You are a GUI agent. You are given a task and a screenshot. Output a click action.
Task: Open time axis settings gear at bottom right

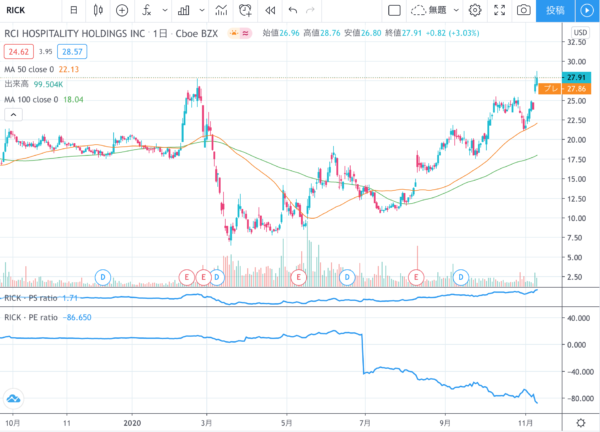point(581,423)
